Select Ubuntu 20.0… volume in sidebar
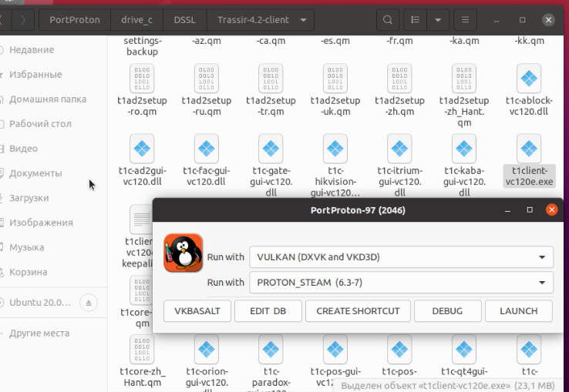The image size is (569, 392). coord(39,303)
